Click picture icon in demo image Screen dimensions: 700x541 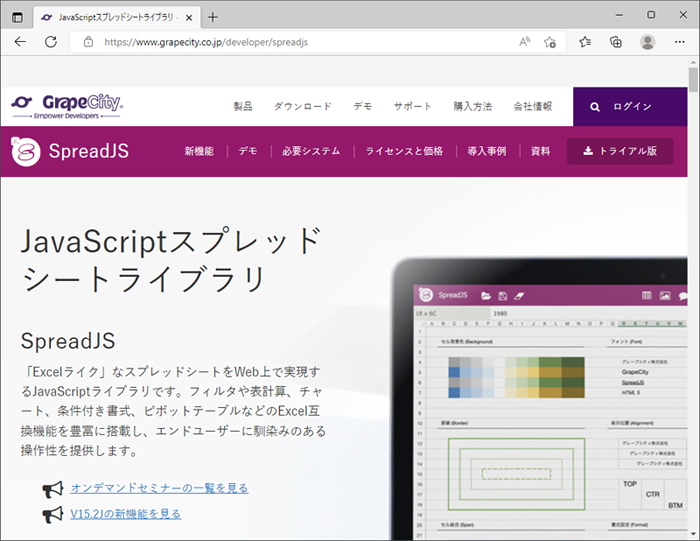point(665,295)
